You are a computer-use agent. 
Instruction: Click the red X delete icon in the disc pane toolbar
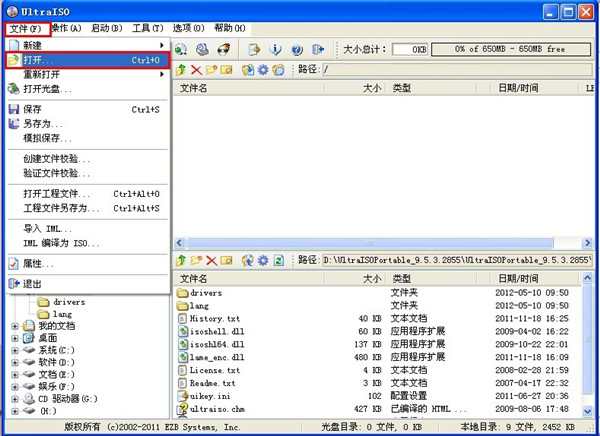click(x=196, y=70)
